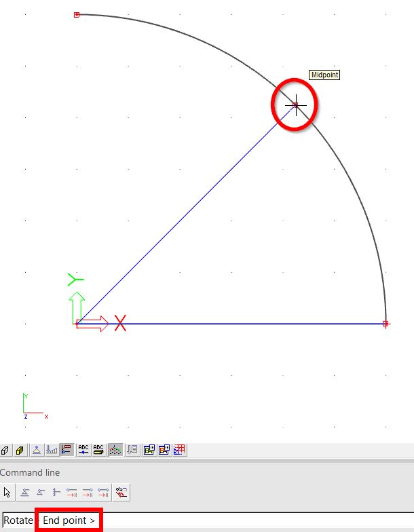Toggle the pressed model data display icon
414x532 pixels.
click(x=67, y=450)
